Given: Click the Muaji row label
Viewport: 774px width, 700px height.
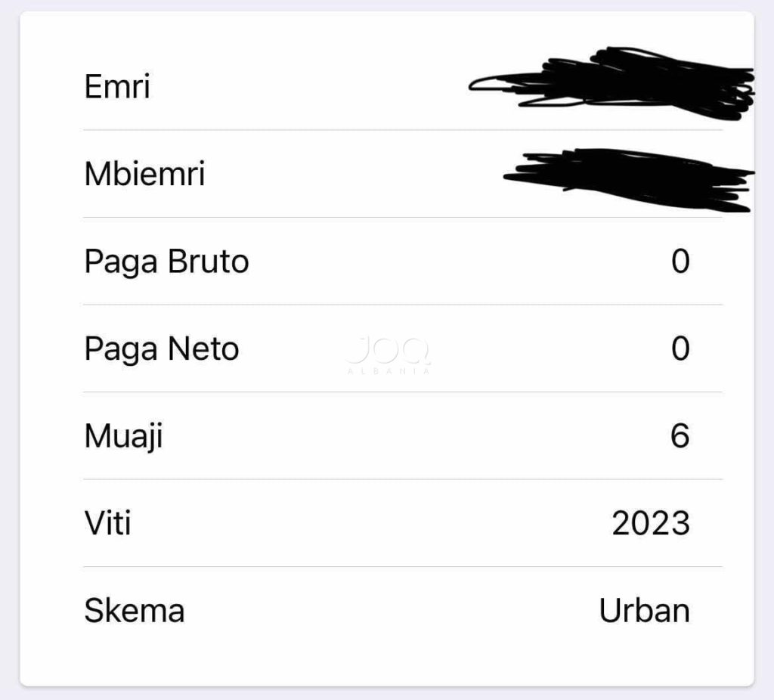Looking at the screenshot, I should click(123, 436).
